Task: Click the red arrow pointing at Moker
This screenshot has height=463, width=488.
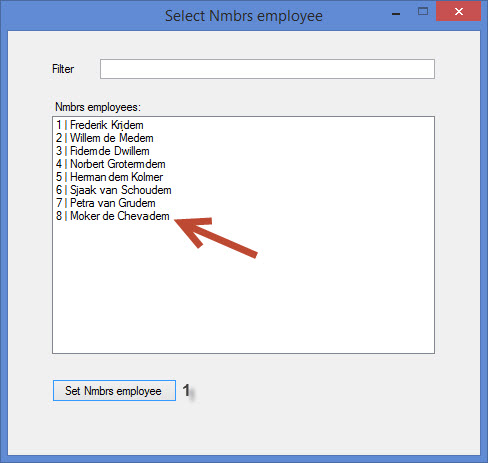Action: [216, 237]
